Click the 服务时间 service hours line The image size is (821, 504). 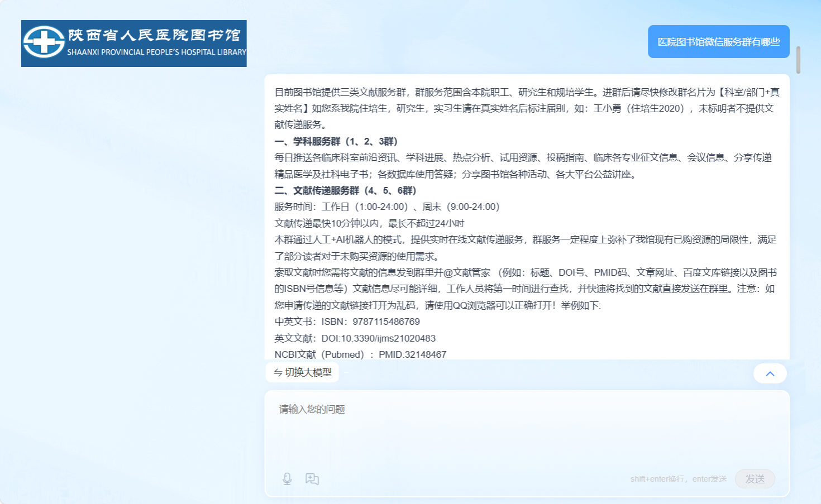coord(386,207)
